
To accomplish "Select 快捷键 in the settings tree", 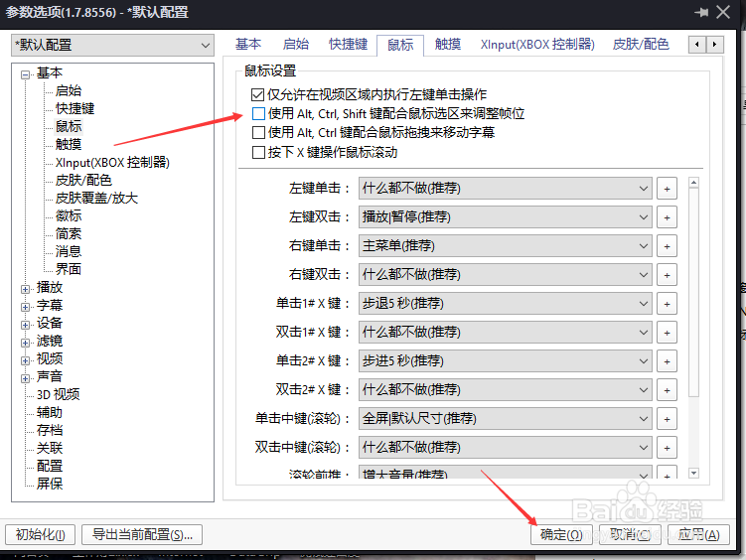I will tap(75, 108).
